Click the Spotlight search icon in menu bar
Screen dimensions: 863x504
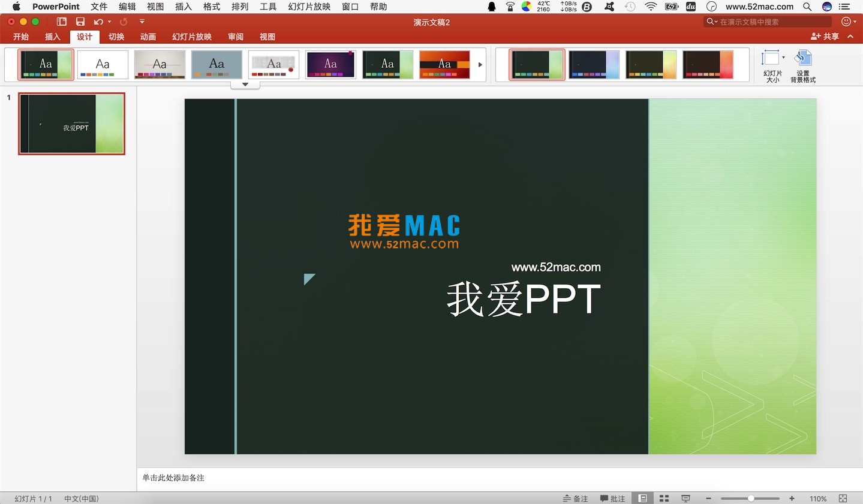(x=807, y=7)
